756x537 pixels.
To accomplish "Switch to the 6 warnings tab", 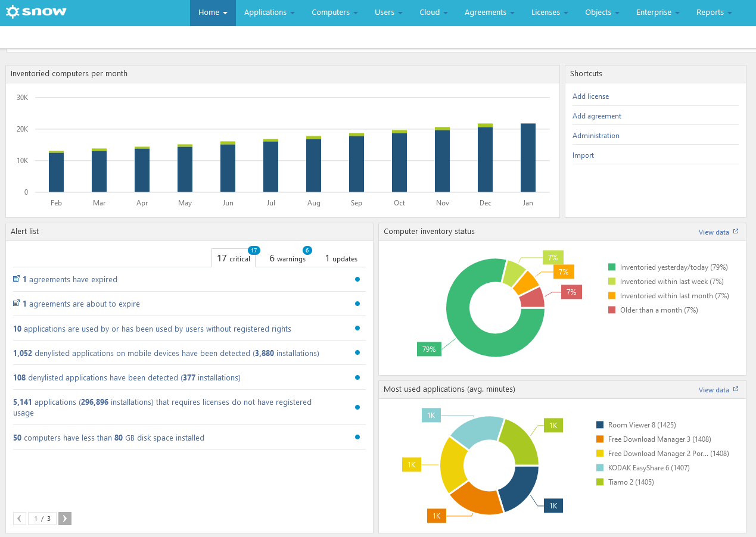I will (288, 259).
